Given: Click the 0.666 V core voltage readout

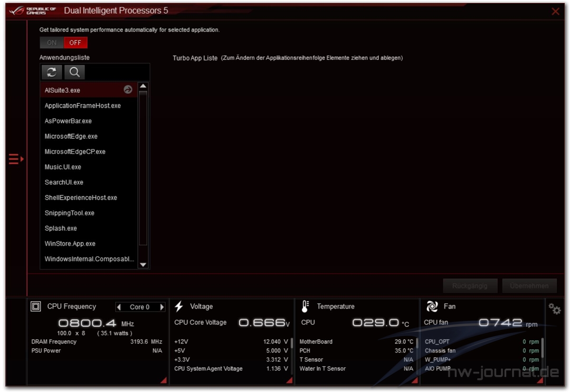Looking at the screenshot, I should [x=264, y=323].
